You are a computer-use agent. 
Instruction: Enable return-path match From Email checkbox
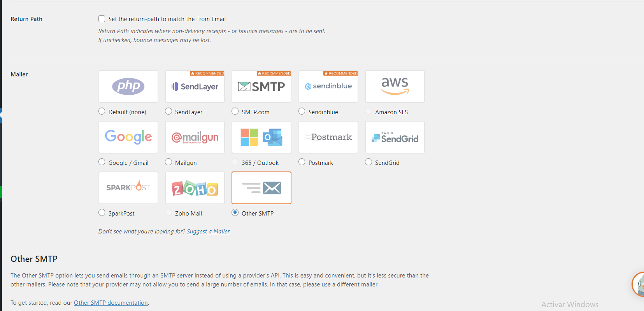[102, 19]
